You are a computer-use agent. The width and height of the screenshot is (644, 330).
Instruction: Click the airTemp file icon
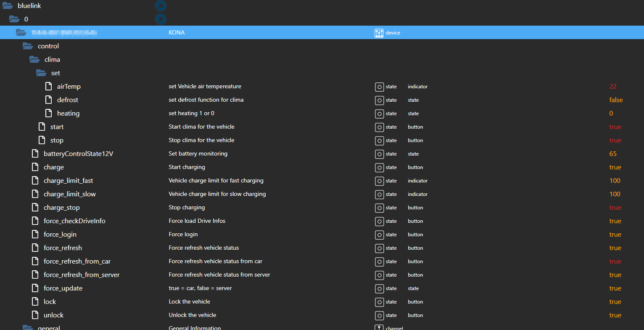tap(49, 86)
